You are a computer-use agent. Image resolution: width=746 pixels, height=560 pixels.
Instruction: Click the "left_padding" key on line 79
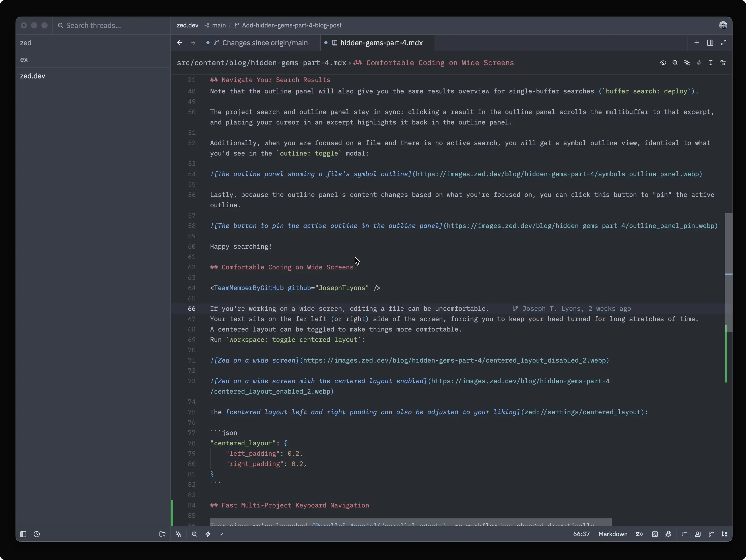[x=253, y=453]
